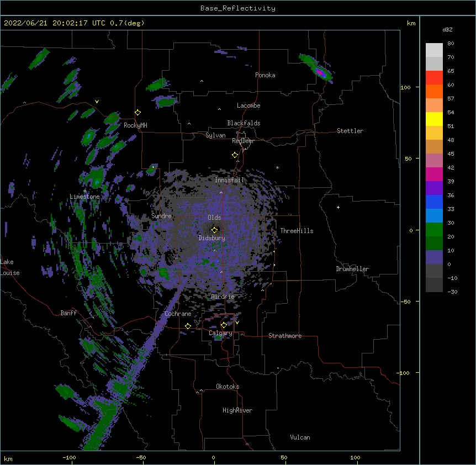Click the ThreeHills town label
The height and width of the screenshot is (465, 476).
coord(297,231)
